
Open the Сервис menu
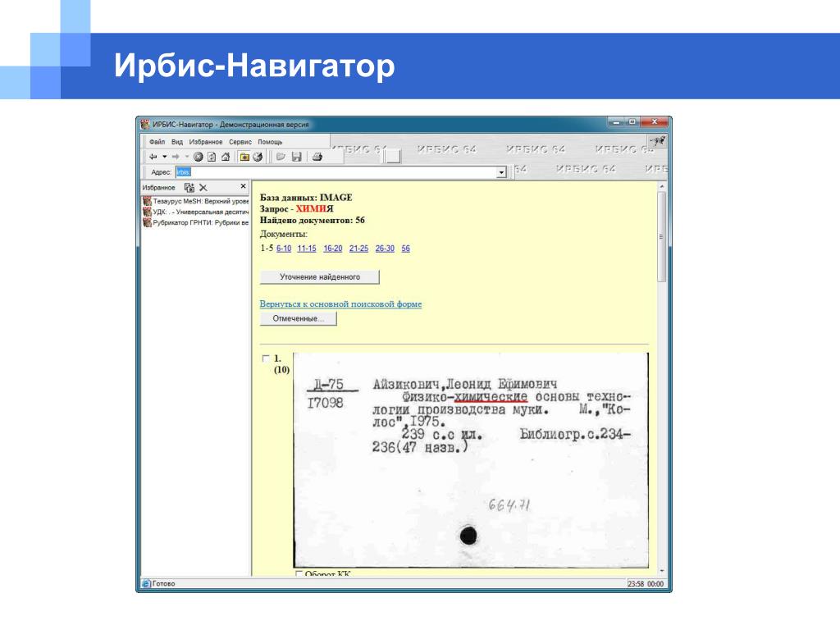pos(240,142)
